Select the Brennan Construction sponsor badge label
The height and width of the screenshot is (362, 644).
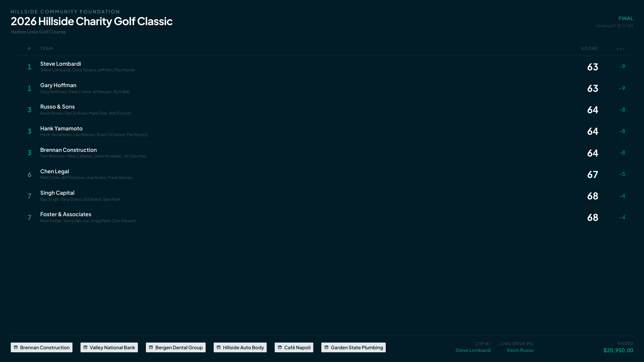45,348
